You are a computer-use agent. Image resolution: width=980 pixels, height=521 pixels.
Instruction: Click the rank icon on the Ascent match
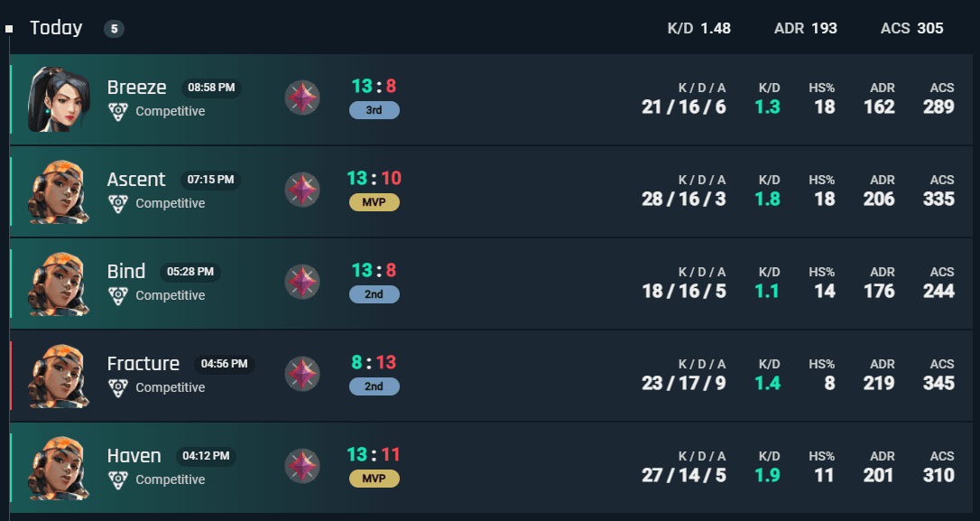point(302,191)
